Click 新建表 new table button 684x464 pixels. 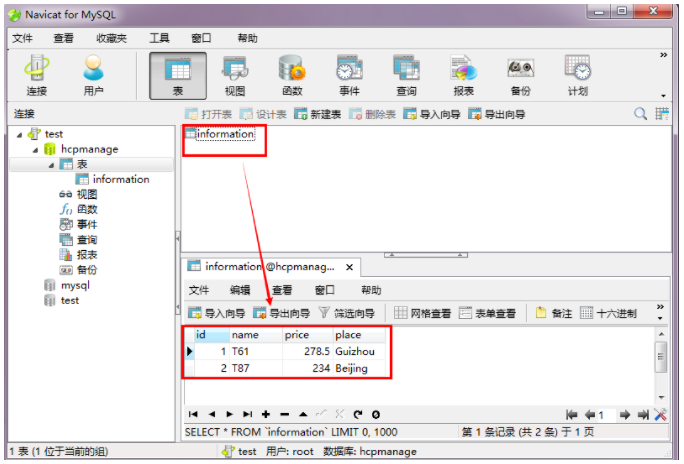click(x=317, y=114)
